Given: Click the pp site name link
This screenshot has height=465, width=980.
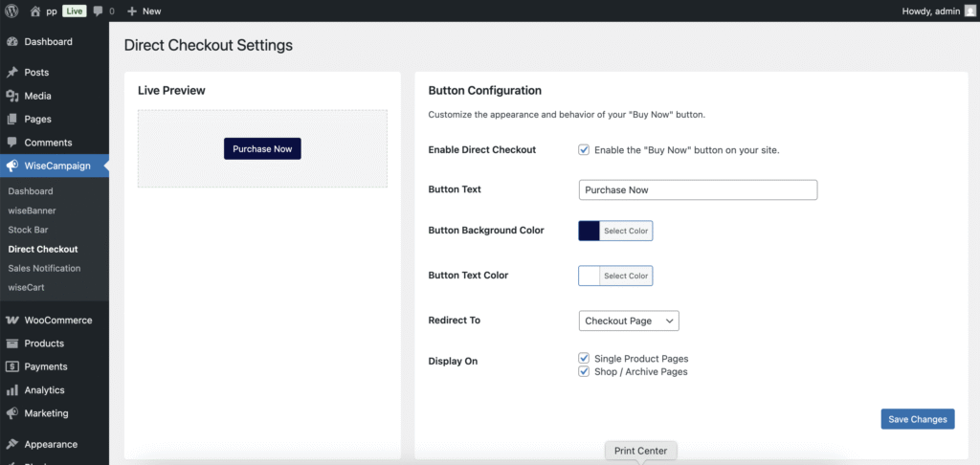Looking at the screenshot, I should (x=52, y=11).
